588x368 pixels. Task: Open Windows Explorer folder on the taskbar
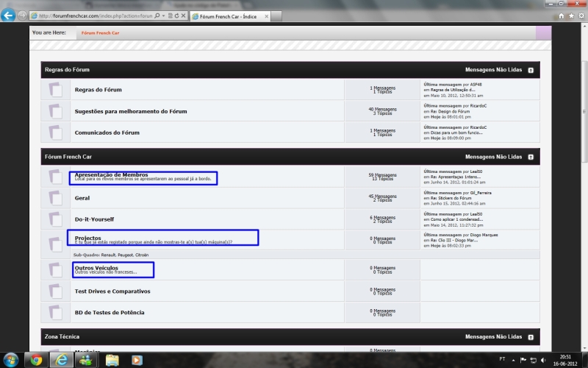[x=112, y=361]
